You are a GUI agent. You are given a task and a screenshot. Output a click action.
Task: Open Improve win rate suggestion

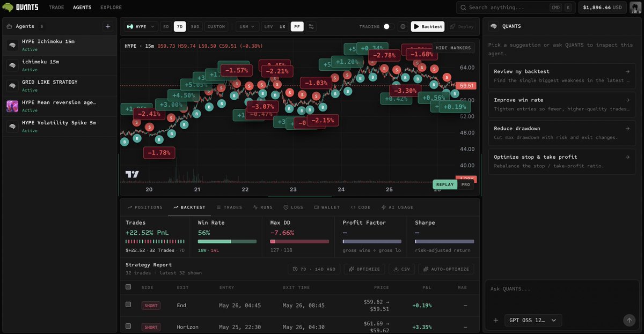pyautogui.click(x=562, y=104)
